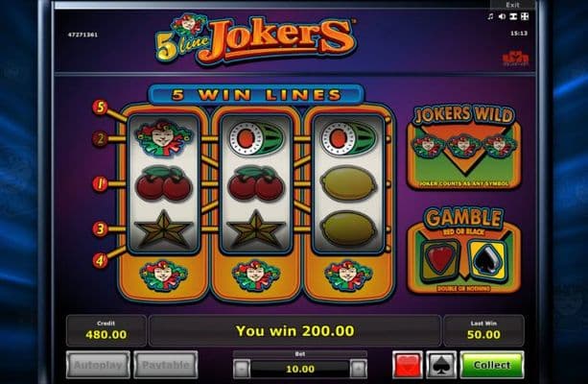Image resolution: width=588 pixels, height=384 pixels.
Task: Increase bet with the plus button
Action: point(359,369)
